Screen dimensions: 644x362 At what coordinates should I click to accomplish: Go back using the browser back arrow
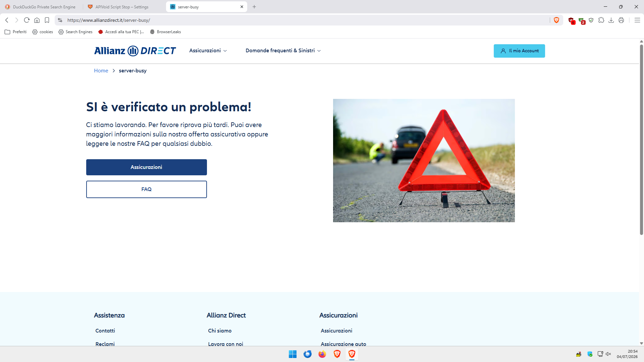tap(7, 20)
